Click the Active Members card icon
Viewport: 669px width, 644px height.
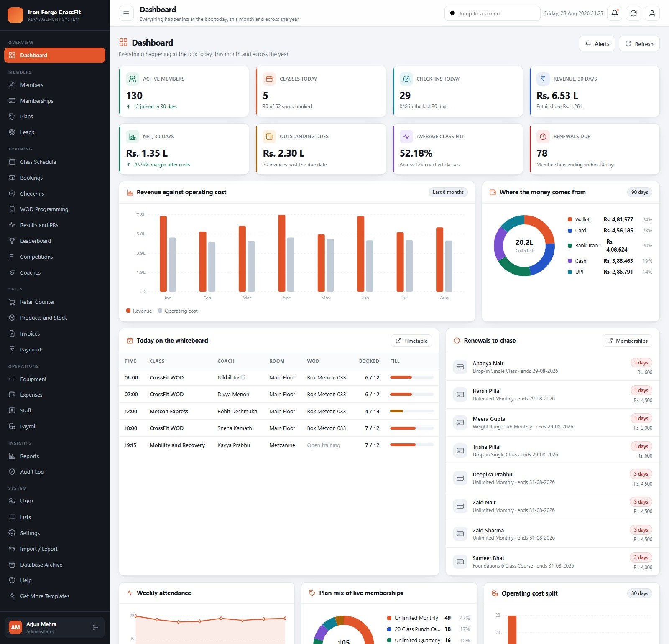click(133, 79)
